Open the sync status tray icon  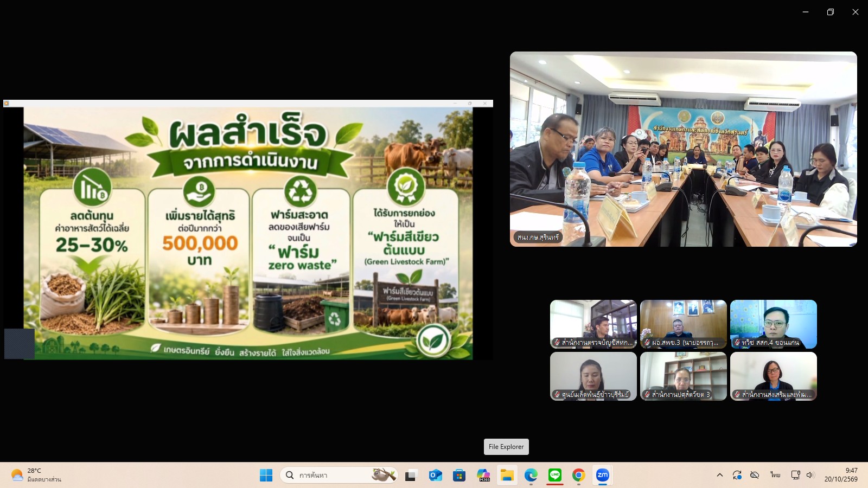coord(737,475)
